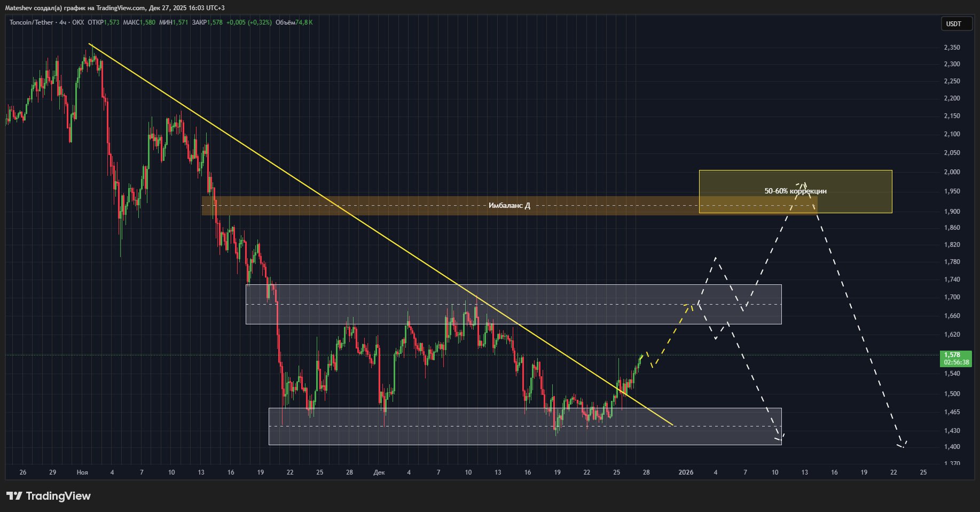Screen dimensions: 980x512
Task: Click the USDT currency button
Action: [x=956, y=24]
